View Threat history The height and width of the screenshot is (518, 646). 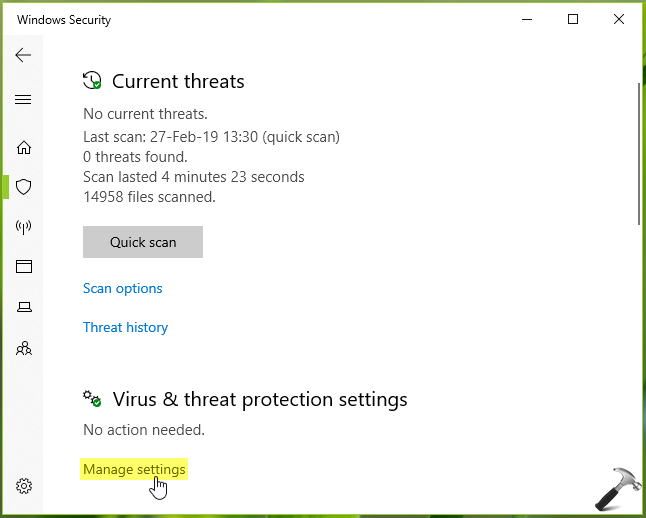[x=125, y=328]
